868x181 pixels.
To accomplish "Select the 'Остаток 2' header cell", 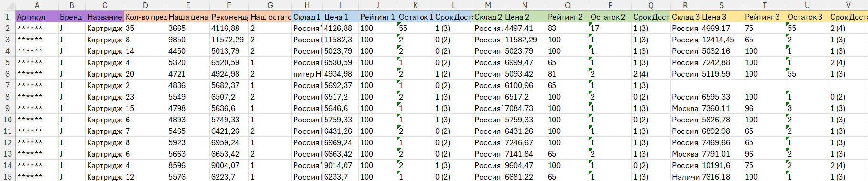I will coord(610,17).
